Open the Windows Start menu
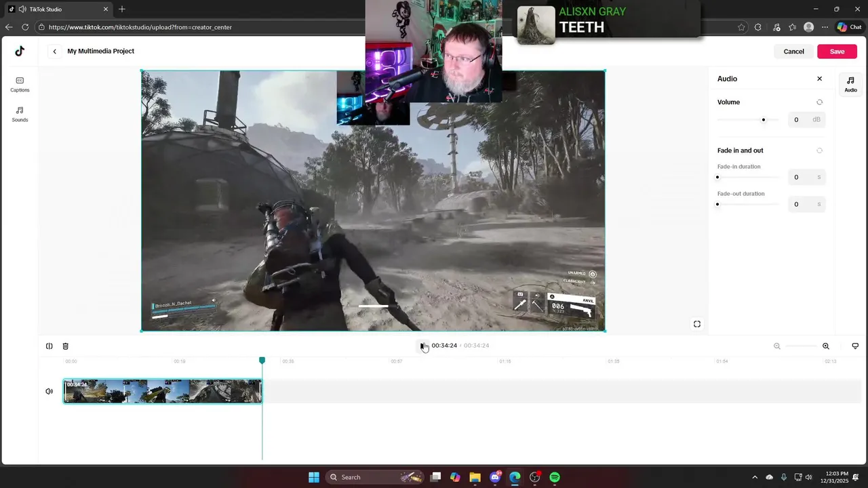Screen dimensions: 868x488 314,477
